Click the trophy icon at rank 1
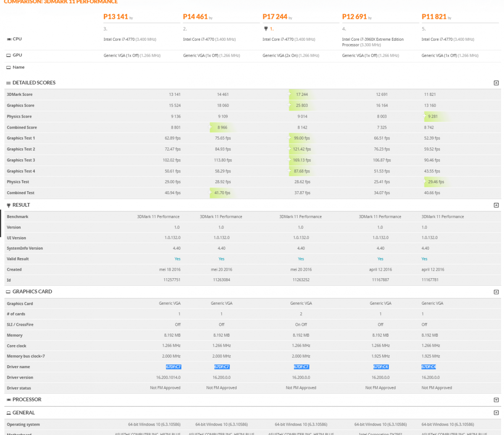This screenshot has height=435, width=504. click(x=265, y=29)
